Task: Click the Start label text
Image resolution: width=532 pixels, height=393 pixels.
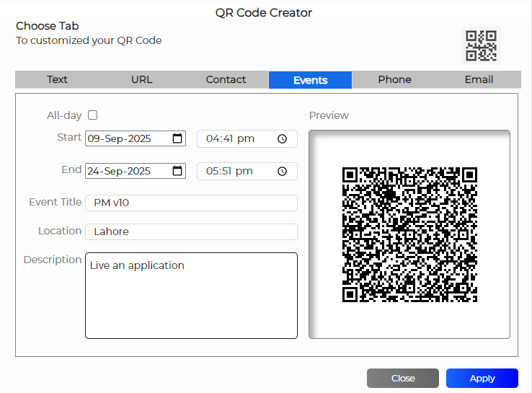Action: [x=69, y=137]
